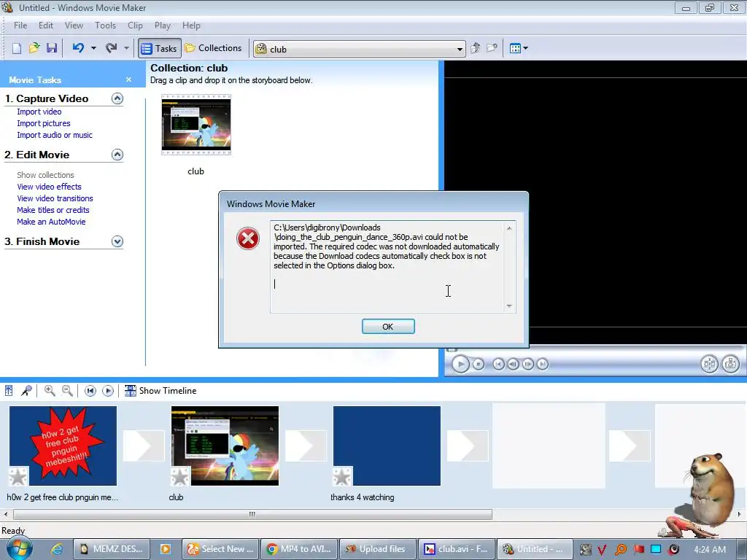This screenshot has width=747, height=560.
Task: Click the Take Picture camera icon
Action: [730, 365]
